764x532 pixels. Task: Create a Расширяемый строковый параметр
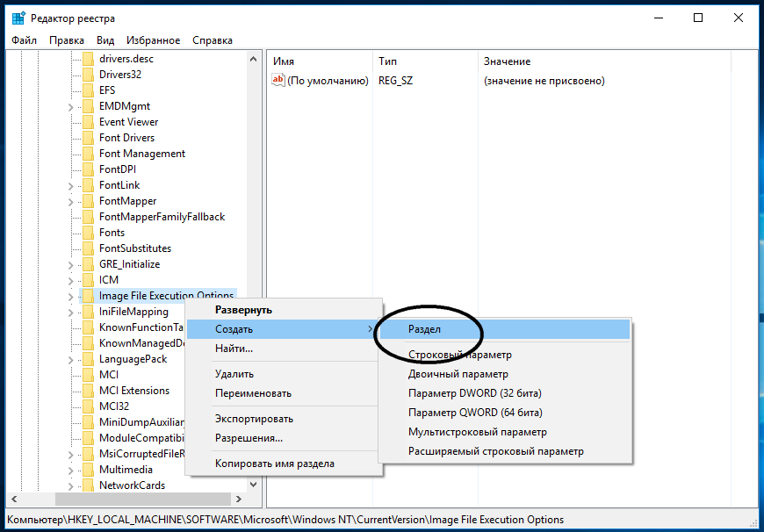[505, 451]
